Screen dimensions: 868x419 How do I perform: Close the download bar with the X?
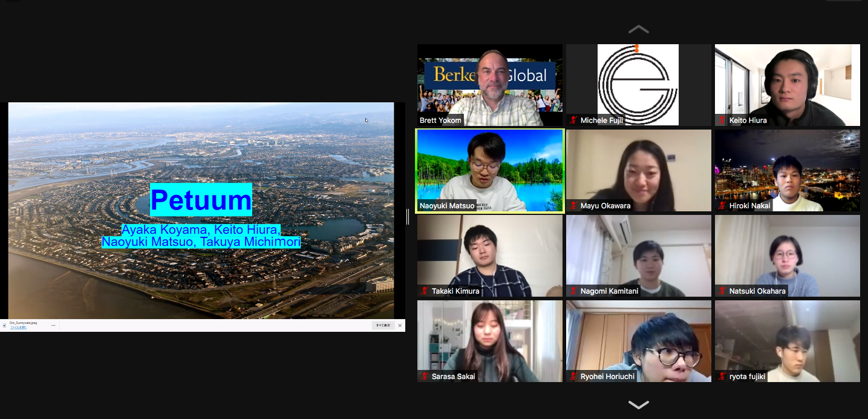(x=400, y=325)
